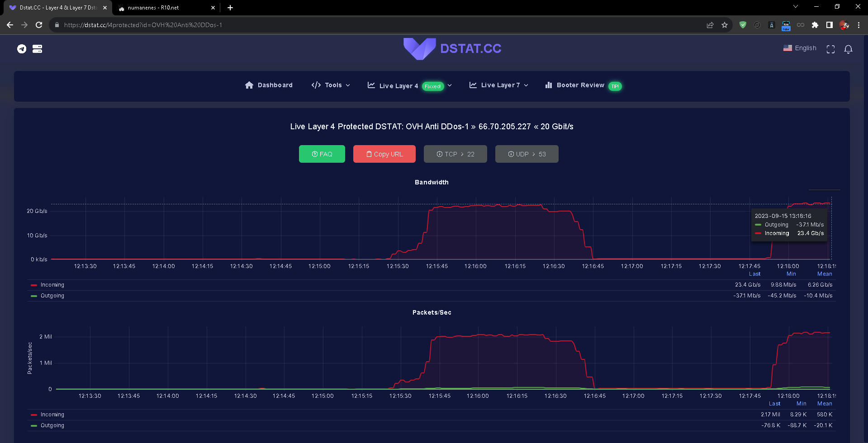Open a new browser tab

(230, 8)
